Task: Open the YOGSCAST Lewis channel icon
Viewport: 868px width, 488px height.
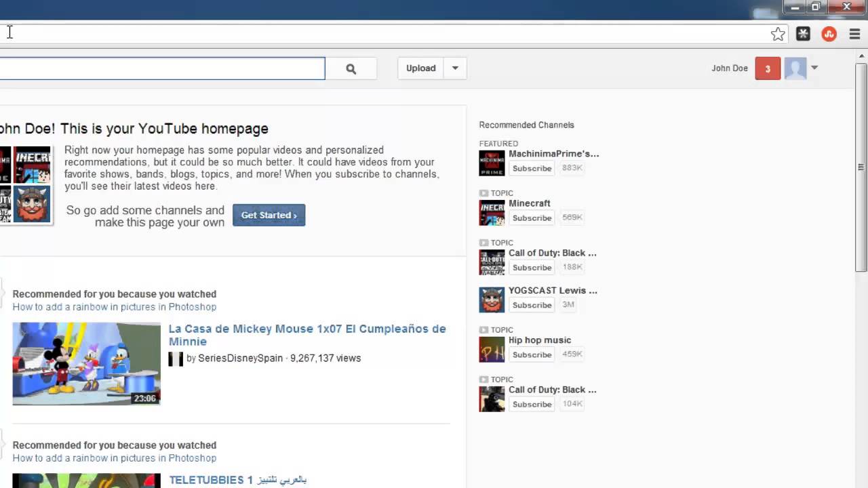Action: point(492,300)
